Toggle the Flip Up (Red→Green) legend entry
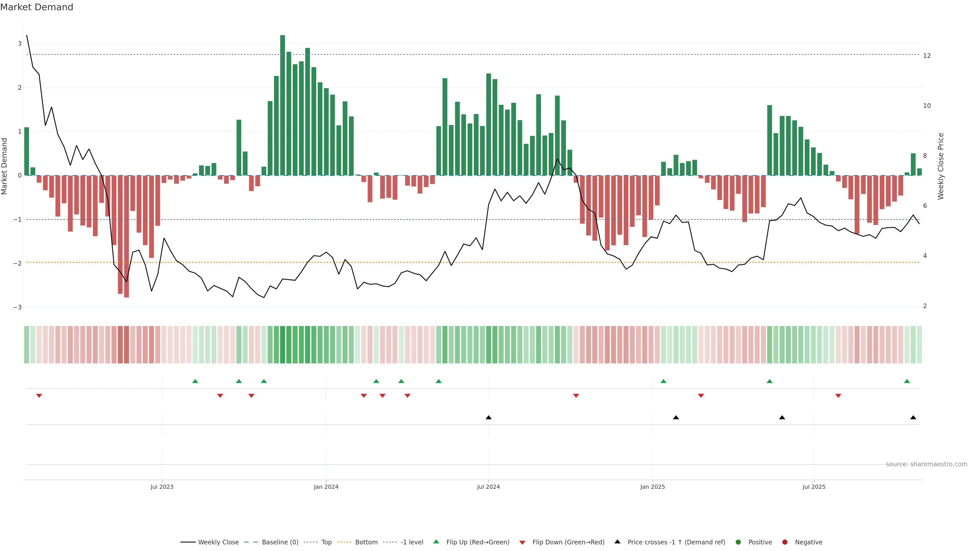The width and height of the screenshot is (980, 551). coord(477,542)
